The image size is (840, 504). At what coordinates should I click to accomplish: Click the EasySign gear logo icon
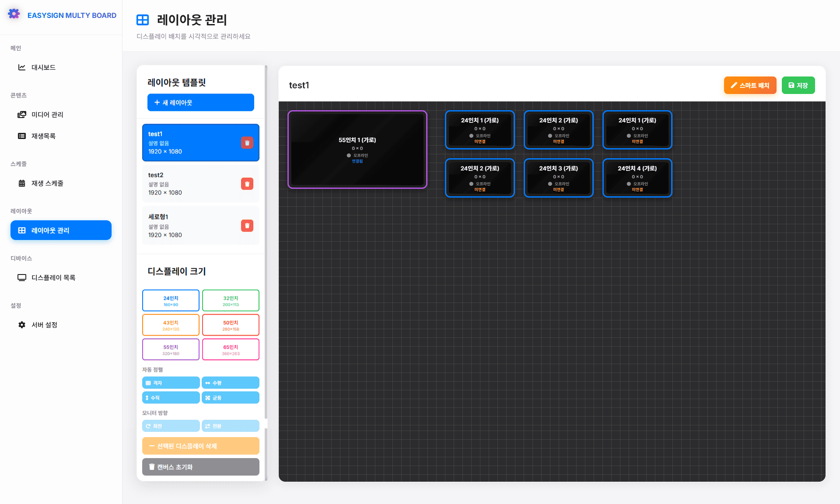click(14, 14)
